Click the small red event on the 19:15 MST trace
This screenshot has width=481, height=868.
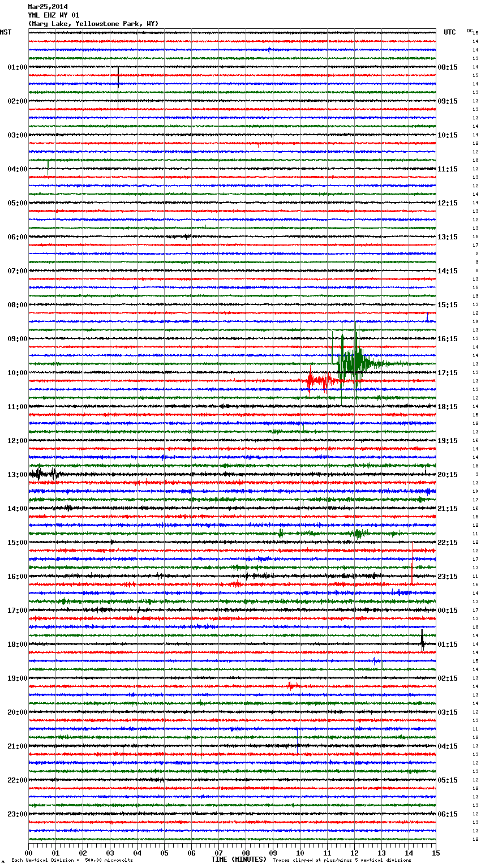[x=291, y=686]
